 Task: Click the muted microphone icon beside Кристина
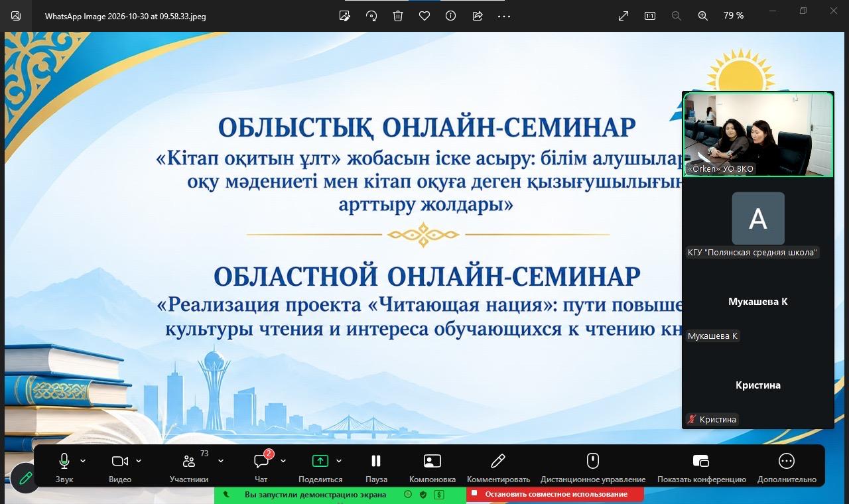point(692,419)
